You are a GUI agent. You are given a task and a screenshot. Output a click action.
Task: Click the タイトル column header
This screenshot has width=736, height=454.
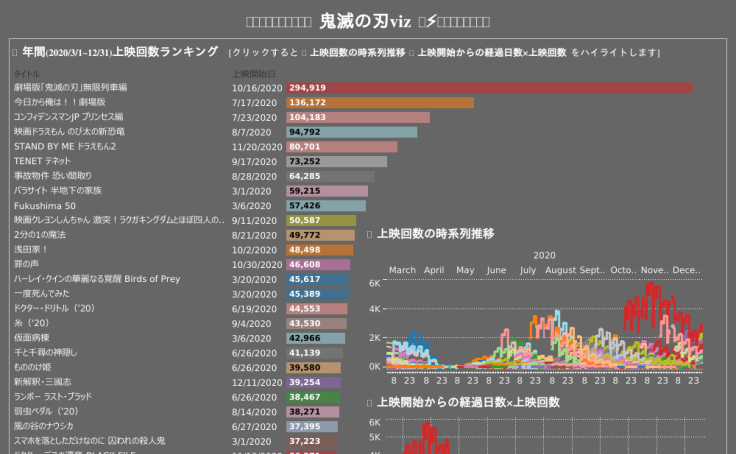click(26, 74)
